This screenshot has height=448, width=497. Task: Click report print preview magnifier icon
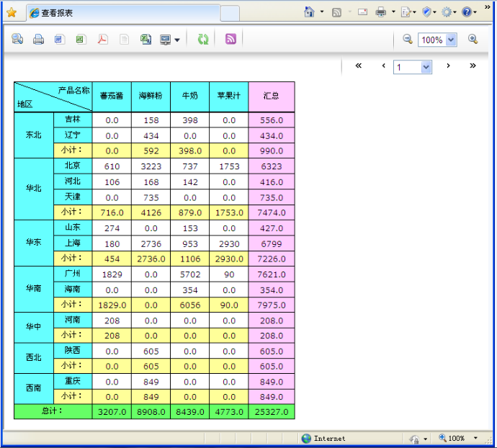tap(17, 39)
